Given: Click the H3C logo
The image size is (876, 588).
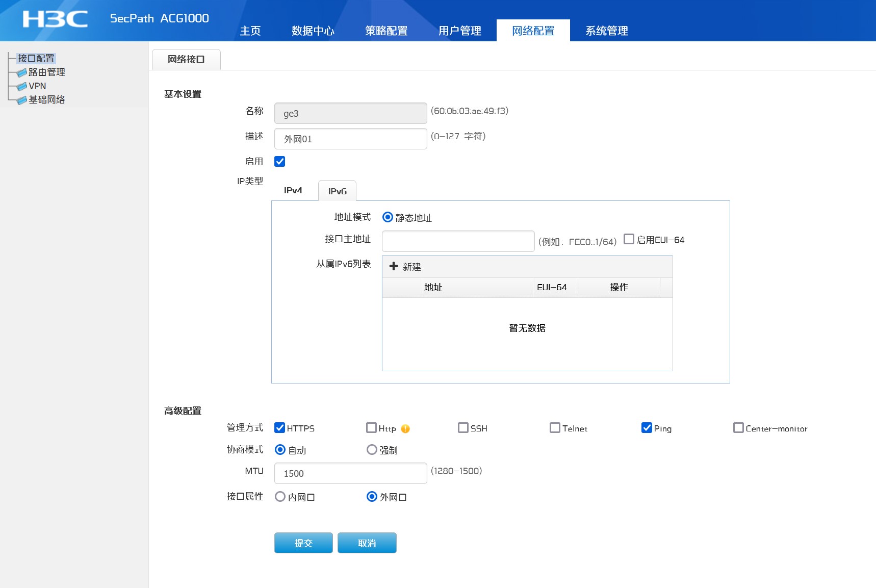Looking at the screenshot, I should [x=55, y=19].
